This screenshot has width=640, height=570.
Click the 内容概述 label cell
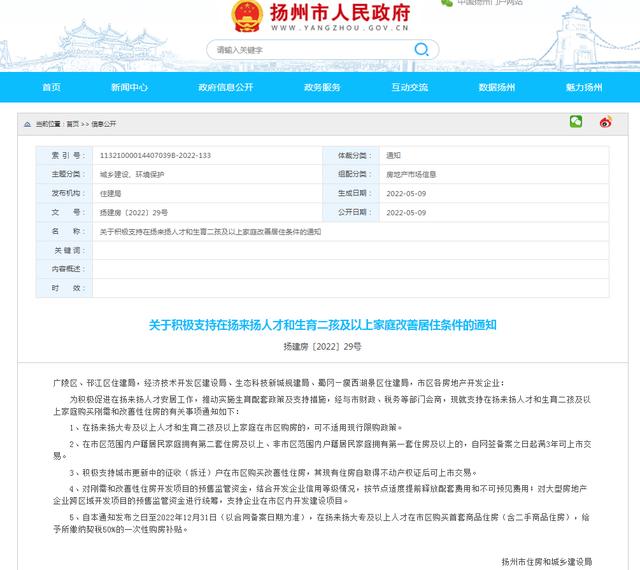pyautogui.click(x=64, y=269)
